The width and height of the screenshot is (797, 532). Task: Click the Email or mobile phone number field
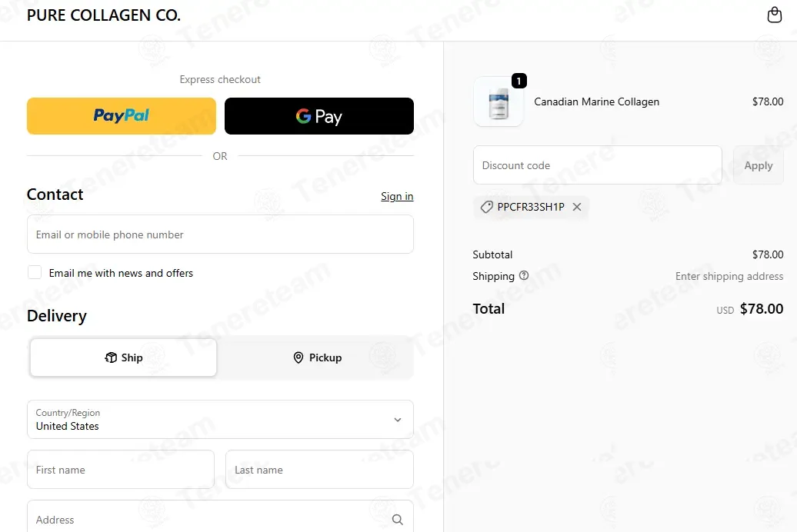220,234
